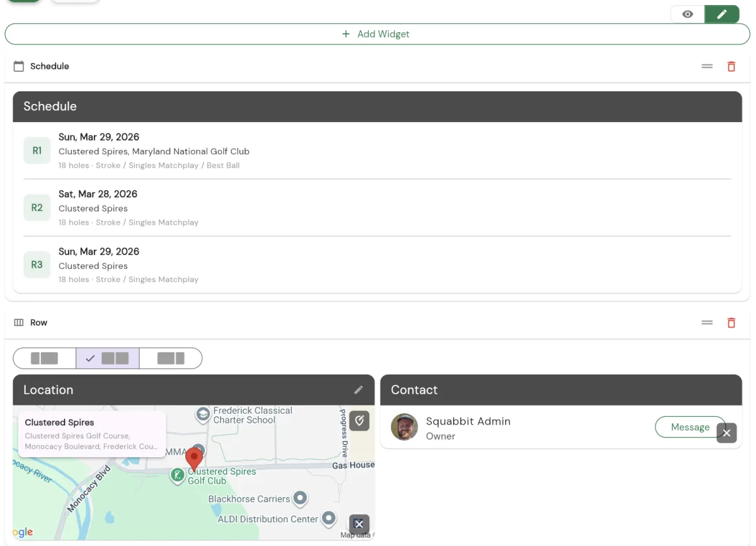Click the Clustered Spires map info card

(92, 433)
